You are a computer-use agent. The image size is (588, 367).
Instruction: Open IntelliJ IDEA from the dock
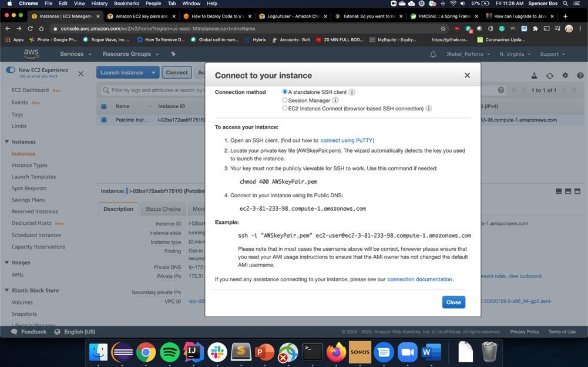[x=193, y=352]
